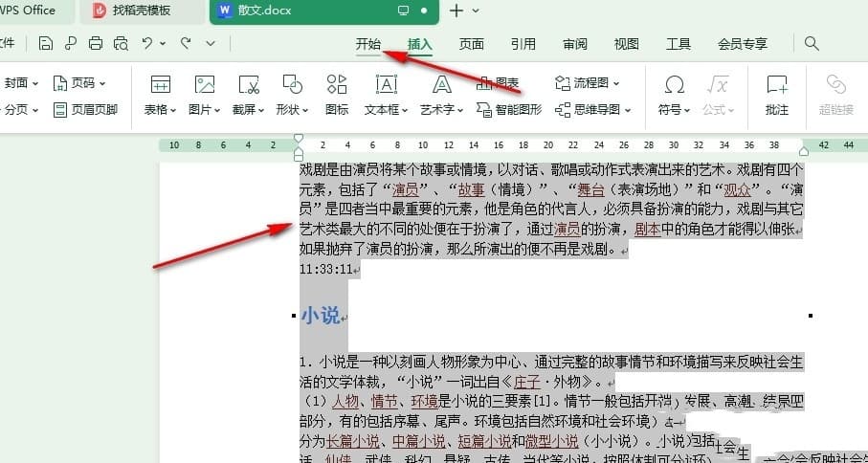
Task: Open the 视图 tab
Action: point(627,44)
